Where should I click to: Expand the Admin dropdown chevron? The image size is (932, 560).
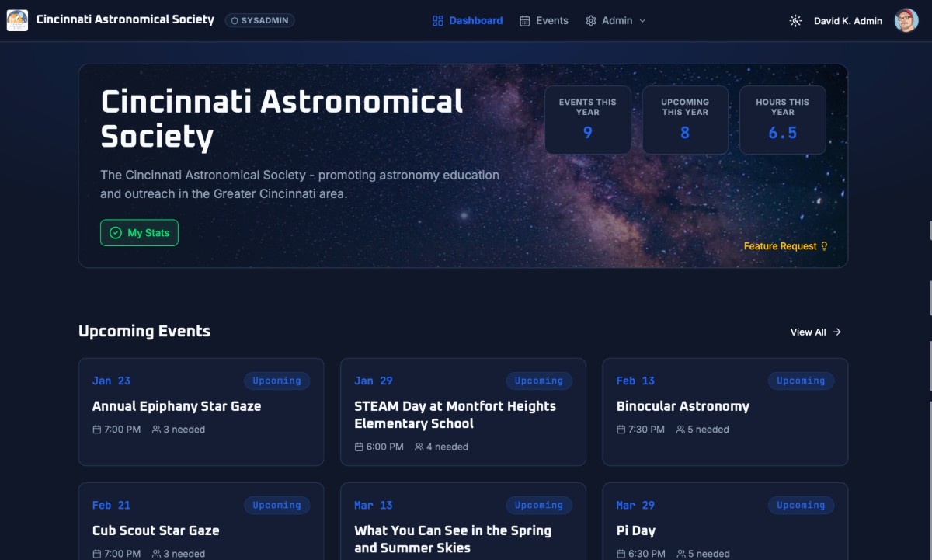click(x=642, y=21)
